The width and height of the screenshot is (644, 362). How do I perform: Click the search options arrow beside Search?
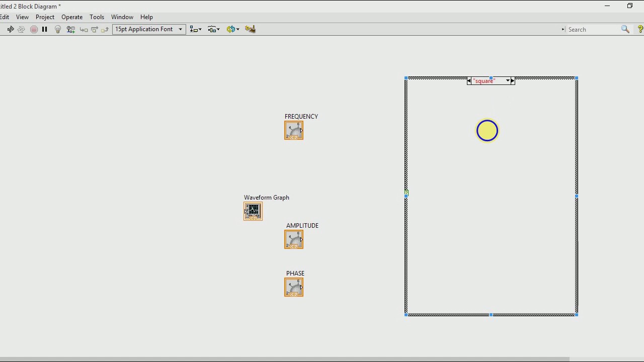coord(563,29)
